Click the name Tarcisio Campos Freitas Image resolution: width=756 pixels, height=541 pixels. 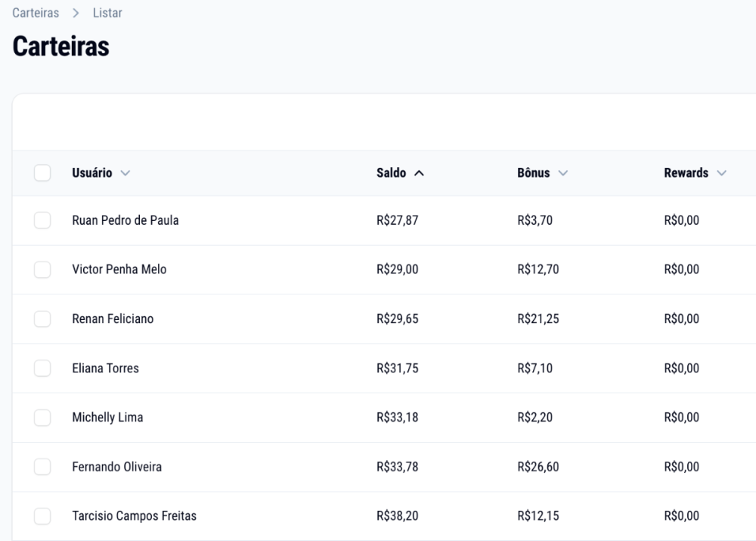point(134,516)
